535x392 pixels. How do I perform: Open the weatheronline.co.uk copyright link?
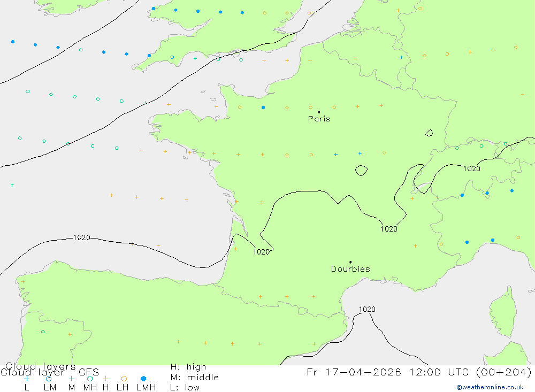(490, 387)
